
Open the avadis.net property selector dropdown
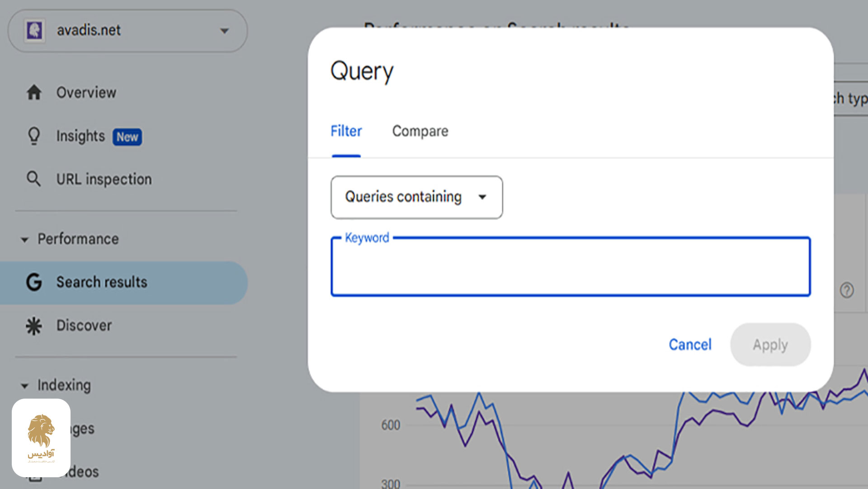[x=224, y=31]
